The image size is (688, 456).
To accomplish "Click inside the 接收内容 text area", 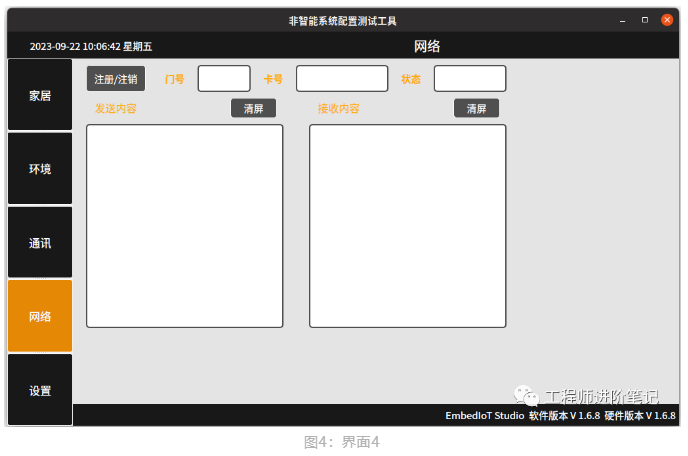I will point(408,226).
